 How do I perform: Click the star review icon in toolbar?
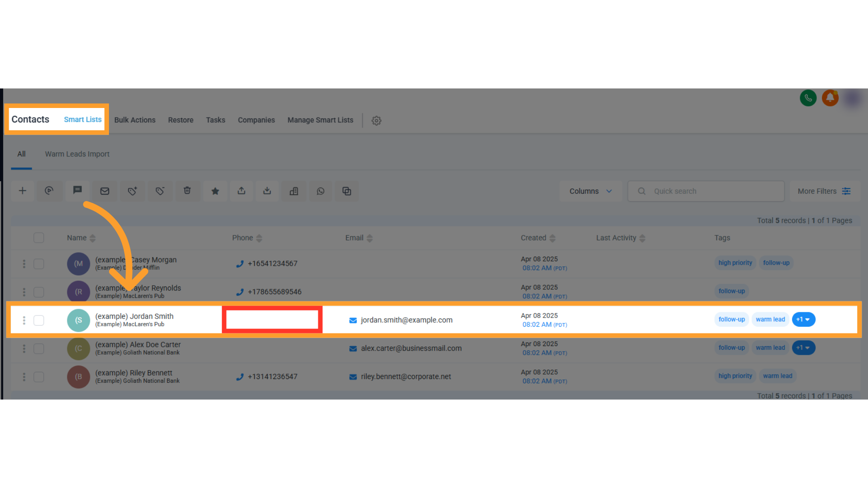coord(215,191)
